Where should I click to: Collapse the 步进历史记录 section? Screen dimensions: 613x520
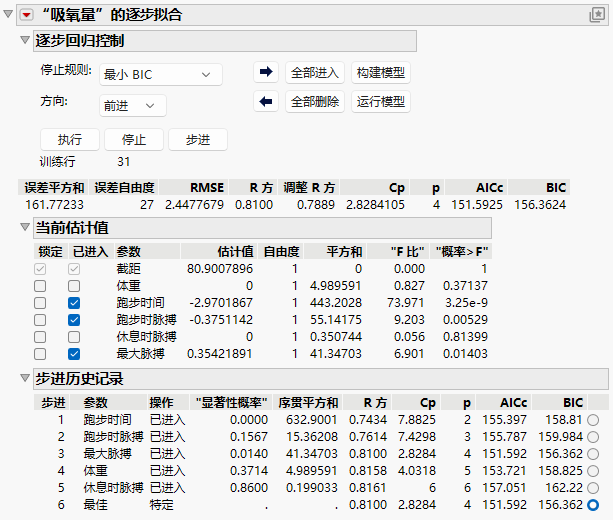click(x=25, y=378)
